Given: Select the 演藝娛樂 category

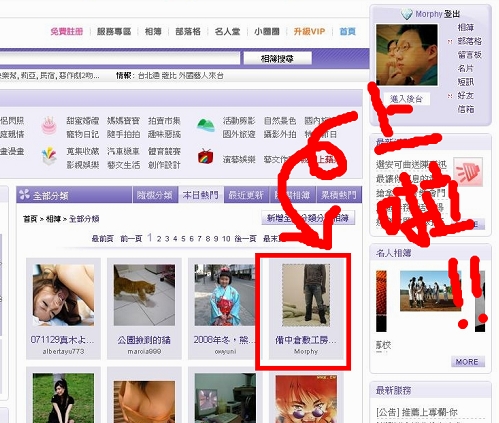Looking at the screenshot, I should click(x=239, y=159).
